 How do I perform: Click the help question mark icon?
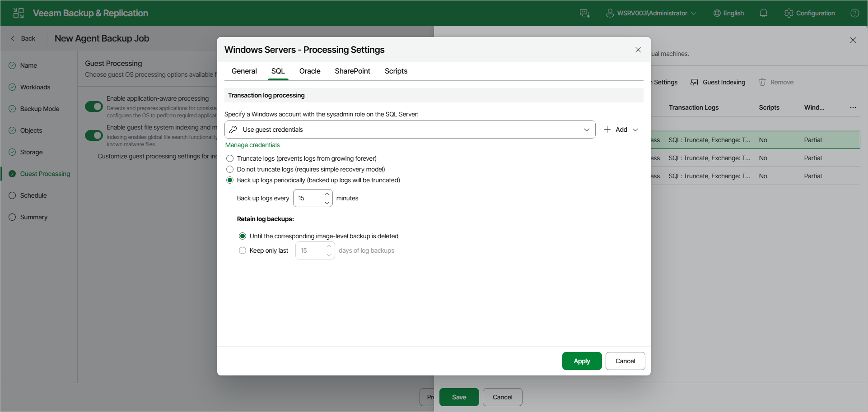tap(854, 13)
